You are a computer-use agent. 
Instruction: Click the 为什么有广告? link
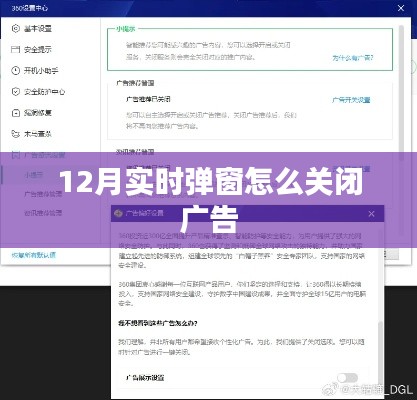pos(353,58)
